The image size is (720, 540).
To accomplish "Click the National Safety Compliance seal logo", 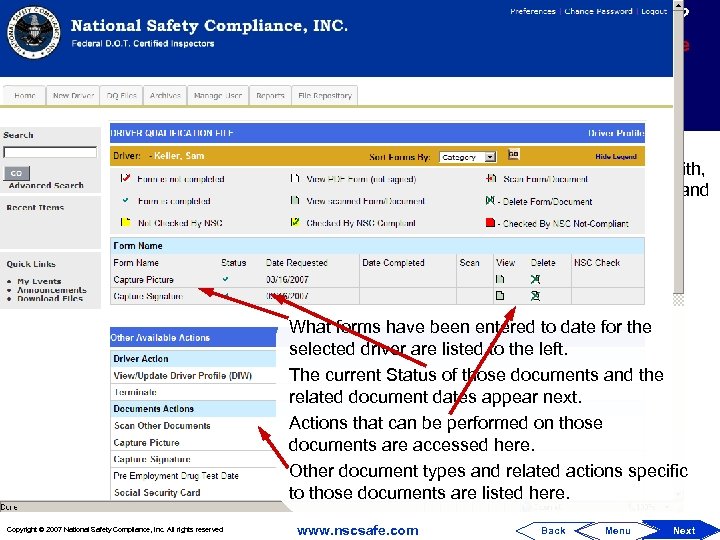I will tap(34, 32).
